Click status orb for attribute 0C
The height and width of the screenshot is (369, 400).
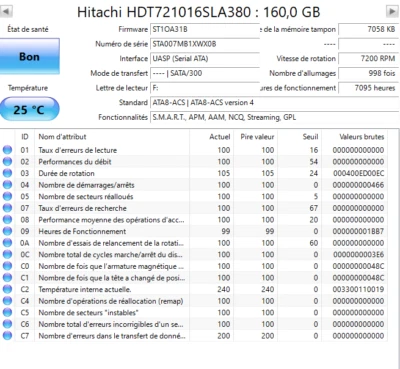click(x=7, y=255)
